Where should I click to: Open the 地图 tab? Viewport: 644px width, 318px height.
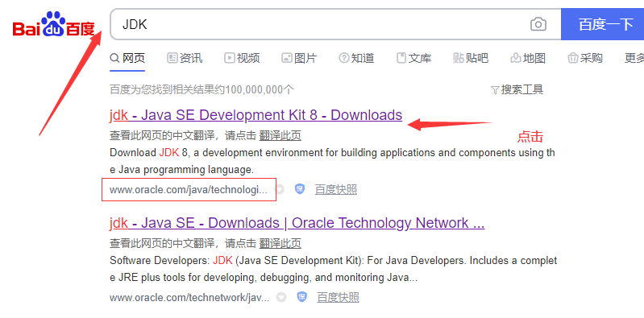[x=528, y=58]
